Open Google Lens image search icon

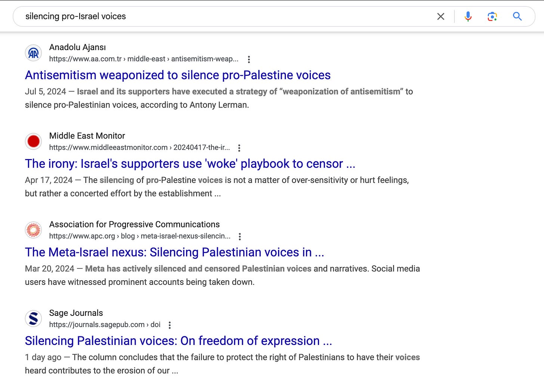tap(492, 16)
